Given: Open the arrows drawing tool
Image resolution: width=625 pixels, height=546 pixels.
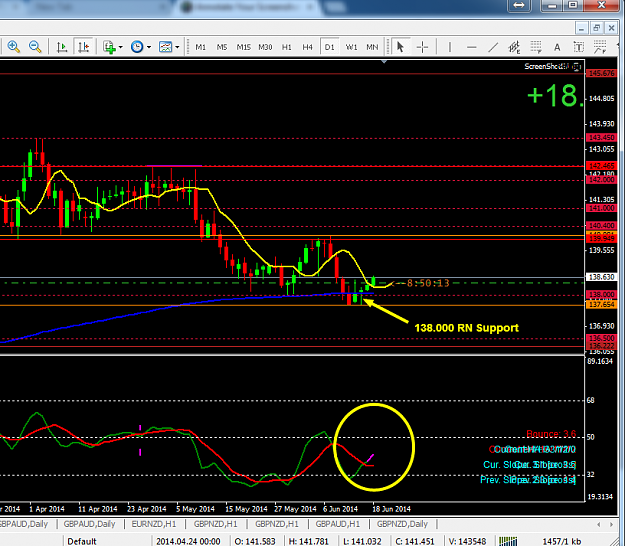Looking at the screenshot, I should 600,47.
